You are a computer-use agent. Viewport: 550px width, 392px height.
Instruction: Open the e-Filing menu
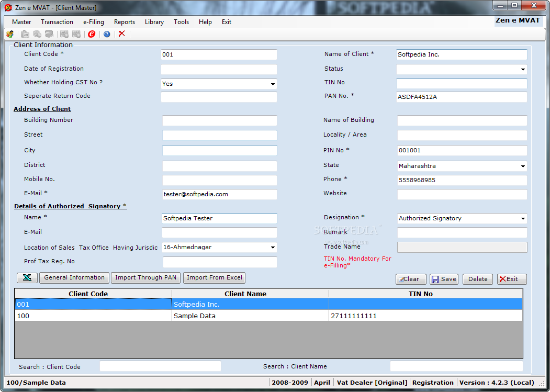94,22
